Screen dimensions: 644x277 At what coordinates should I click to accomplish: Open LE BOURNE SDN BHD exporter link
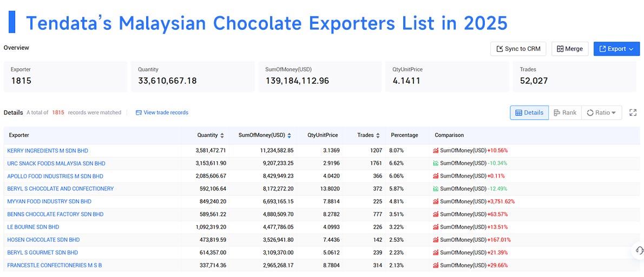(x=33, y=227)
